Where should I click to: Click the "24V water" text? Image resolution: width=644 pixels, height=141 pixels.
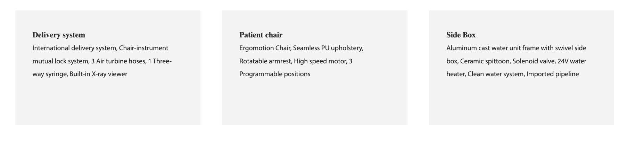[x=572, y=61]
